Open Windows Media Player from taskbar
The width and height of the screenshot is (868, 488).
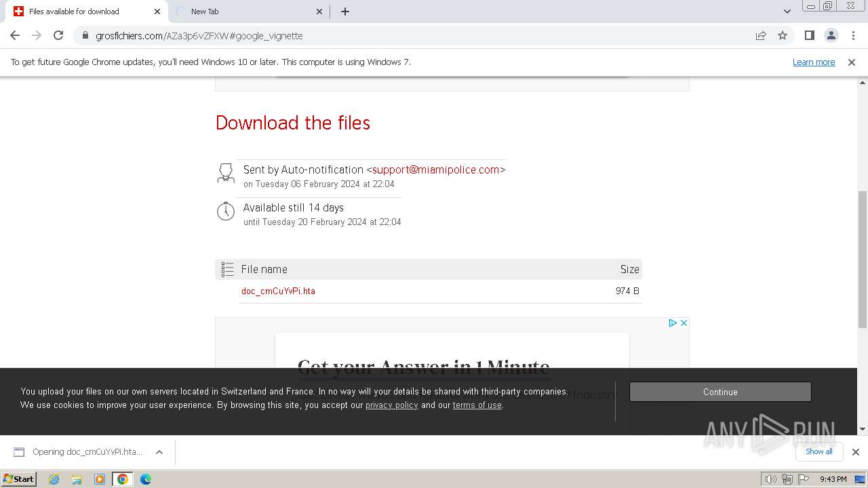coord(100,479)
